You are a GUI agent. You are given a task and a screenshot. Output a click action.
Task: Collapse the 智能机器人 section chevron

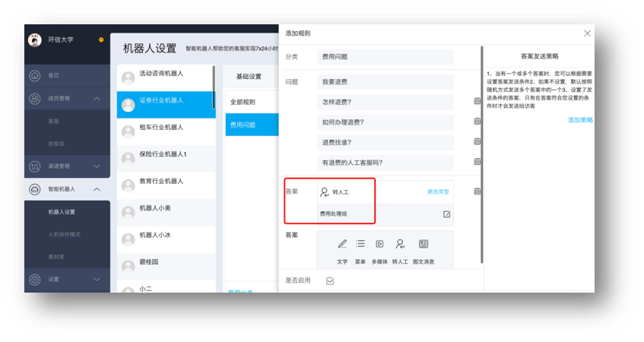[97, 189]
